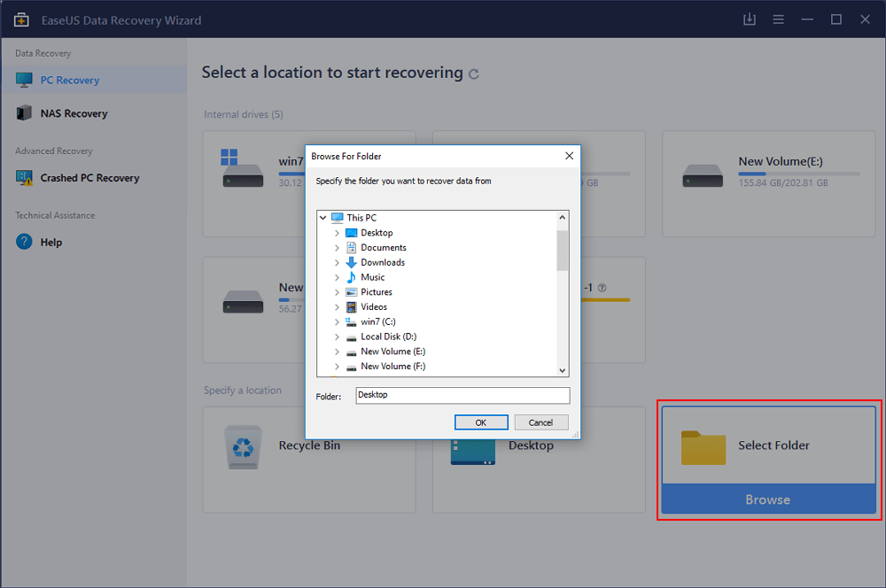Collapse the This PC tree node
Image resolution: width=886 pixels, height=588 pixels.
(323, 218)
